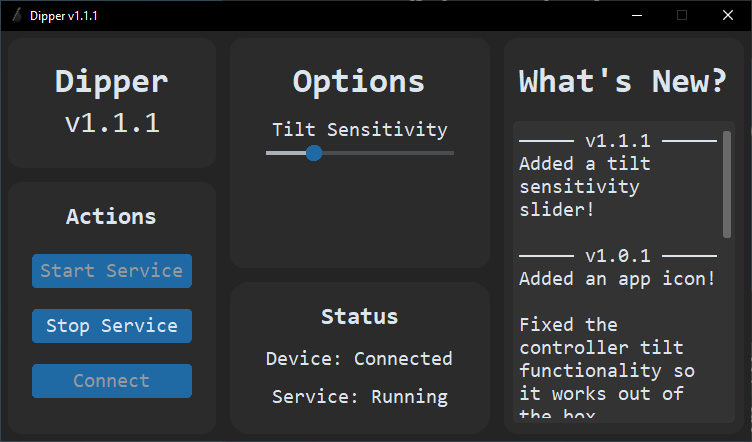Stop the running service
Image resolution: width=752 pixels, height=442 pixels.
click(x=112, y=326)
